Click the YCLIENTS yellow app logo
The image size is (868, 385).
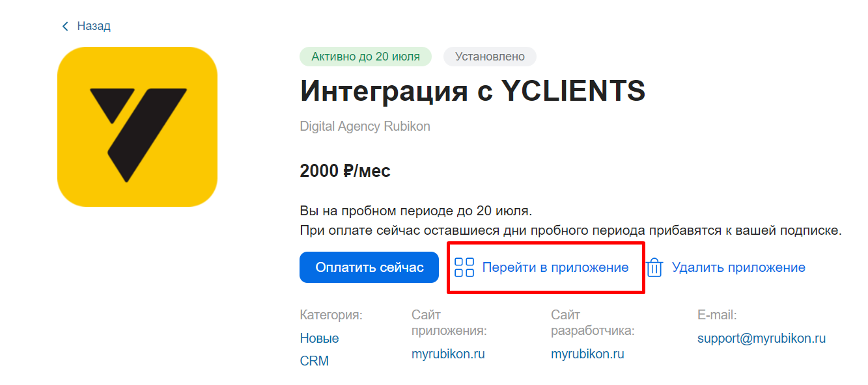pyautogui.click(x=137, y=127)
